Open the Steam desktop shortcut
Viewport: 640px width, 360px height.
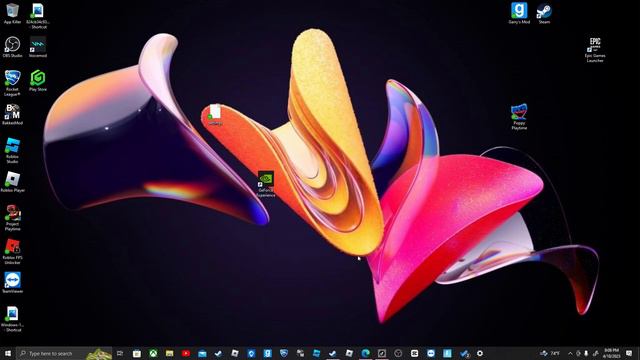point(544,13)
